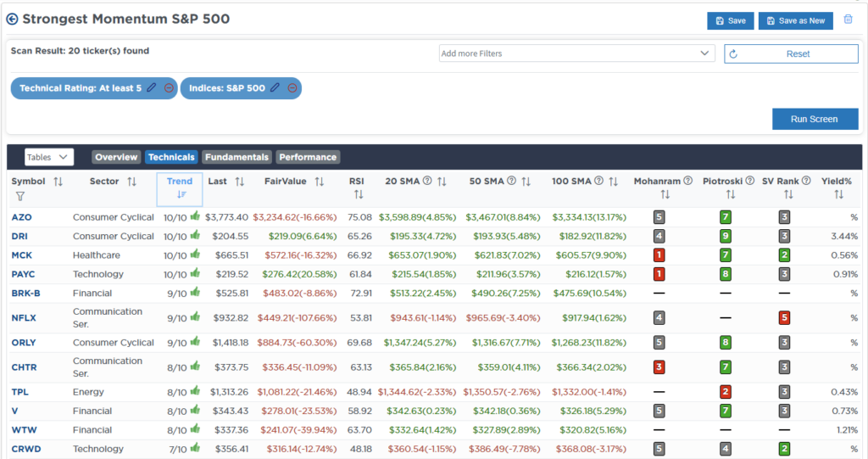The width and height of the screenshot is (868, 459).
Task: Sort by the SV Rank column arrows
Action: tap(788, 194)
